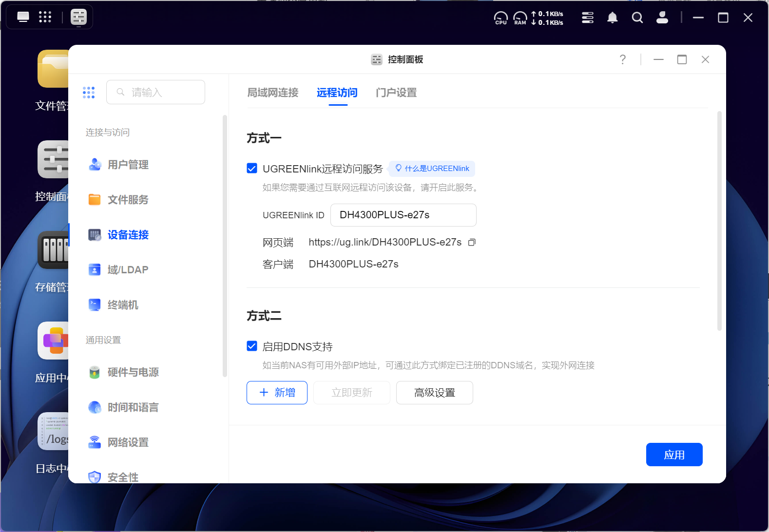Click the content area vertical scrollbar
This screenshot has width=769, height=532.
click(x=719, y=221)
